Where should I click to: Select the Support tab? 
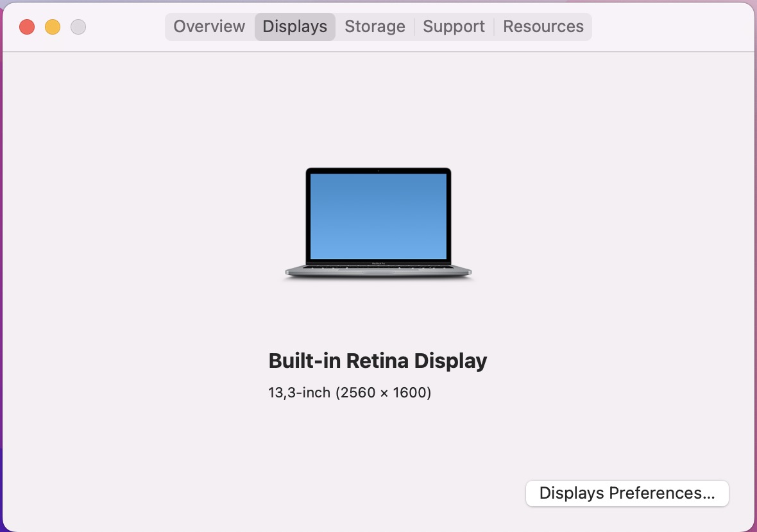[x=454, y=26]
